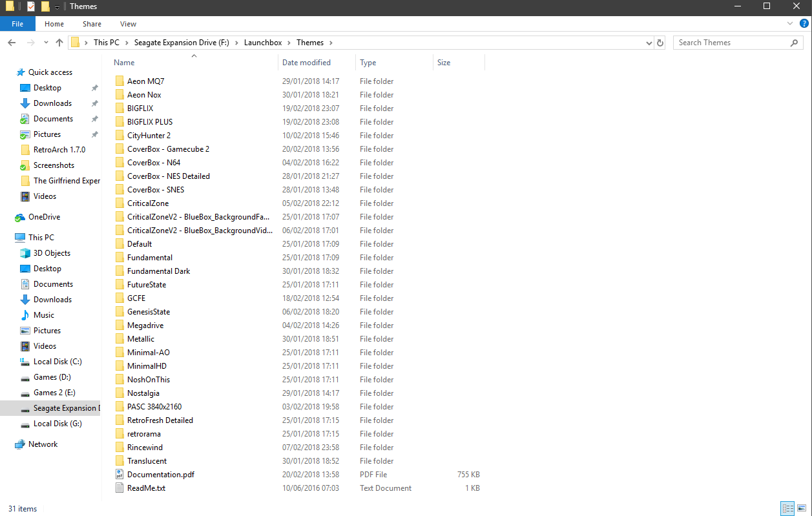
Task: Click Seagate Expansion Drive (F:) breadcrumb
Action: coord(182,43)
